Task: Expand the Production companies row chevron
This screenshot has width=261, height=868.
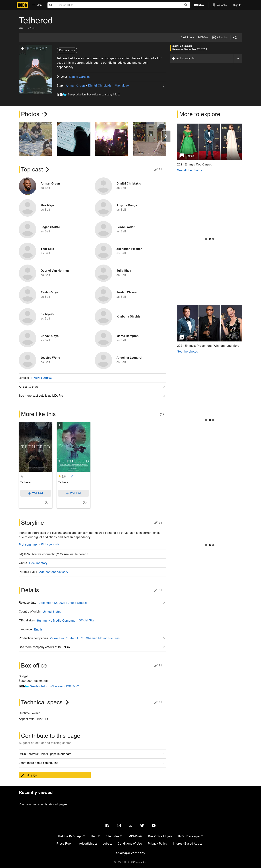Action: 164,638
